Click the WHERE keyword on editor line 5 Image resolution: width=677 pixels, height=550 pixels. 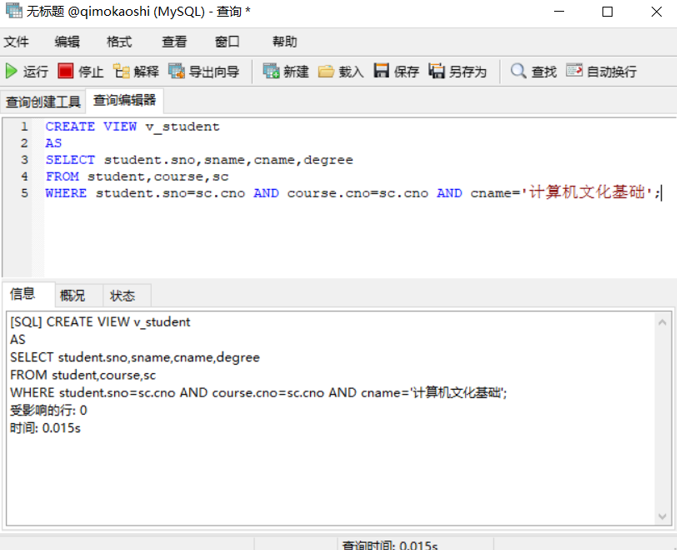(x=66, y=193)
